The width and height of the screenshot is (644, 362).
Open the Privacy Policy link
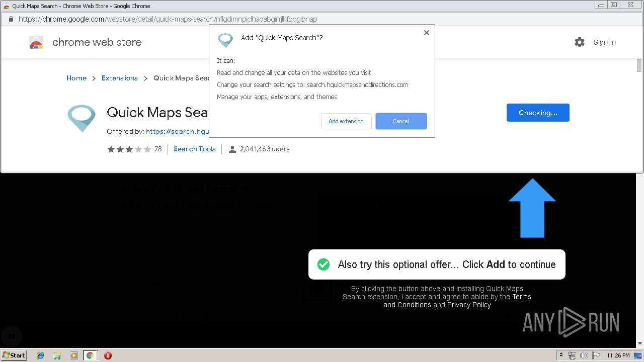[x=469, y=305]
